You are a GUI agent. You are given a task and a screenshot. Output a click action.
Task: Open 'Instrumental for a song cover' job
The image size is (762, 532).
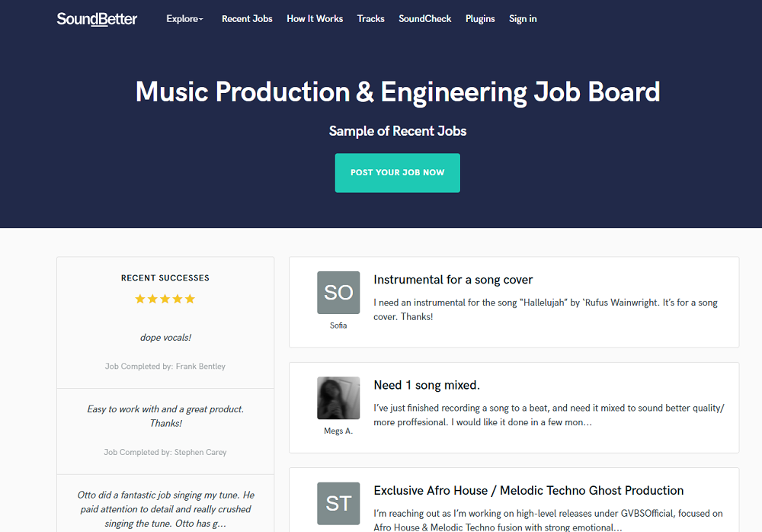pyautogui.click(x=453, y=280)
